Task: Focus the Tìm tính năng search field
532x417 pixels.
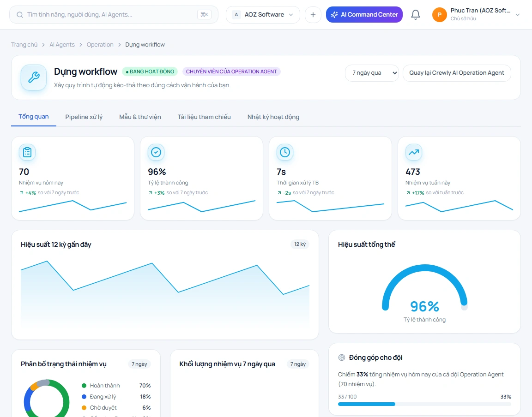Action: coord(113,15)
